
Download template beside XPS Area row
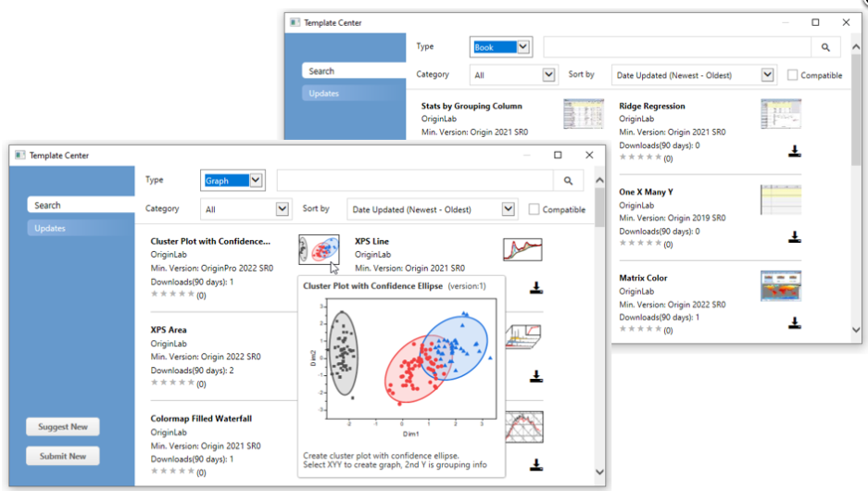coord(535,376)
